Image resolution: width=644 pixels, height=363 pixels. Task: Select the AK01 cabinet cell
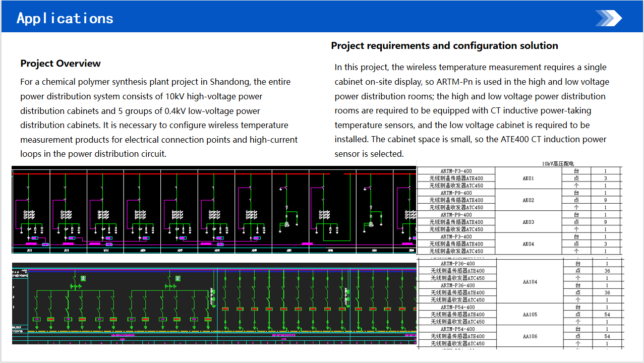528,178
